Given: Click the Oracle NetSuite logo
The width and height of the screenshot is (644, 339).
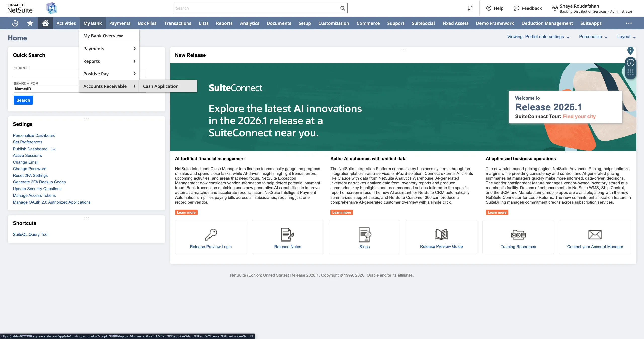Looking at the screenshot, I should (20, 8).
